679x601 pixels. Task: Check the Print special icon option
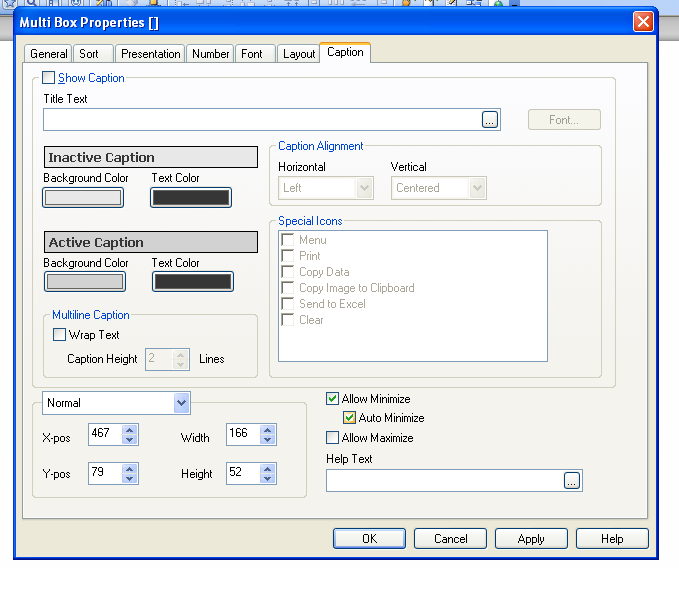point(288,256)
